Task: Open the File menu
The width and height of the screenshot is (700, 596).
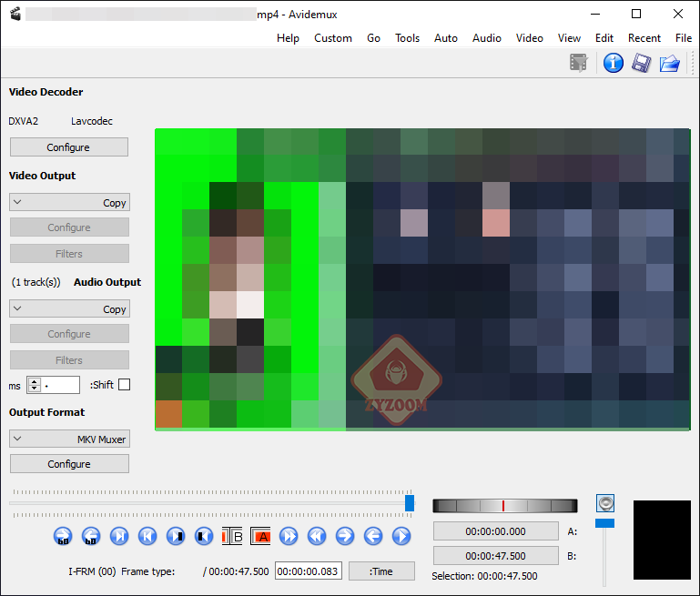Action: pos(684,38)
